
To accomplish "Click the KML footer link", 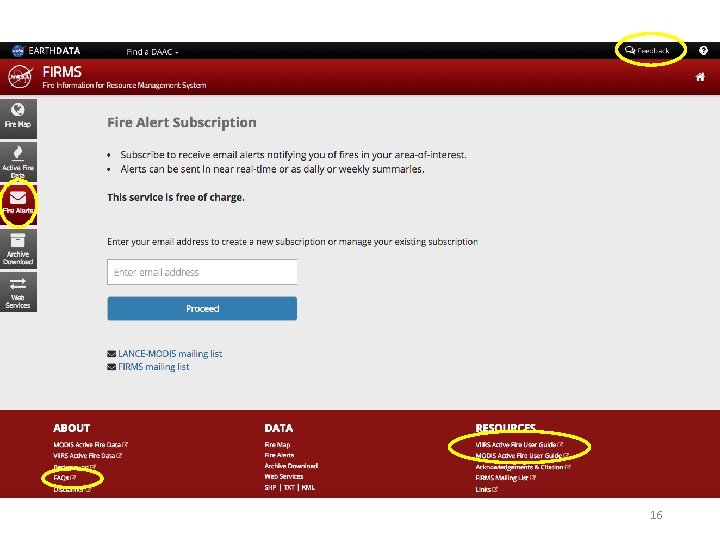I will (x=308, y=488).
